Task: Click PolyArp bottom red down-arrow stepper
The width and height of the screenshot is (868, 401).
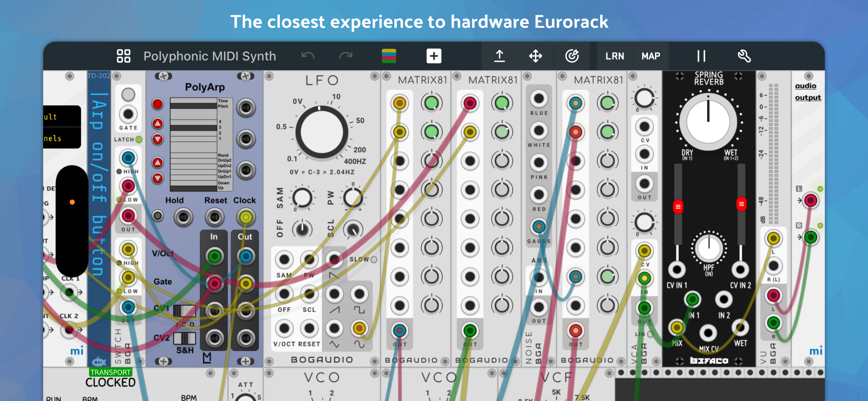Action: coord(157,178)
